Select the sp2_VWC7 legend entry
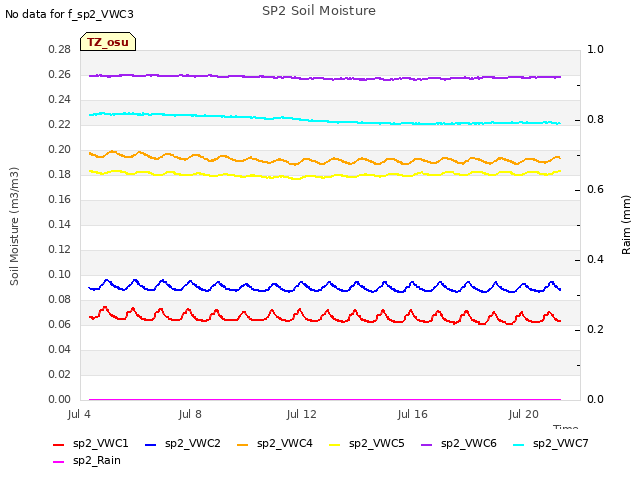The width and height of the screenshot is (640, 480). tap(551, 443)
